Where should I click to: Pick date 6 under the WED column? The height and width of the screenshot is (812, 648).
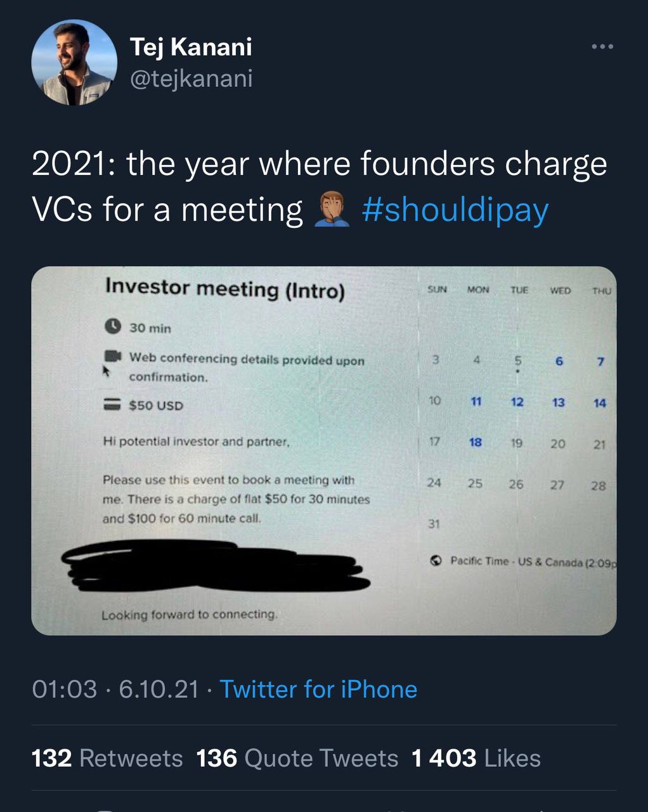tap(559, 361)
